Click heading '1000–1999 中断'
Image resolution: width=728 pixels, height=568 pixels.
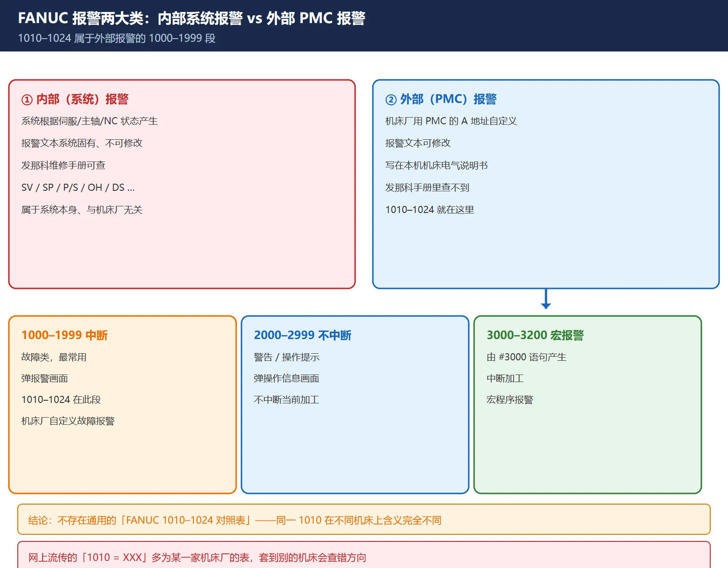pos(65,335)
